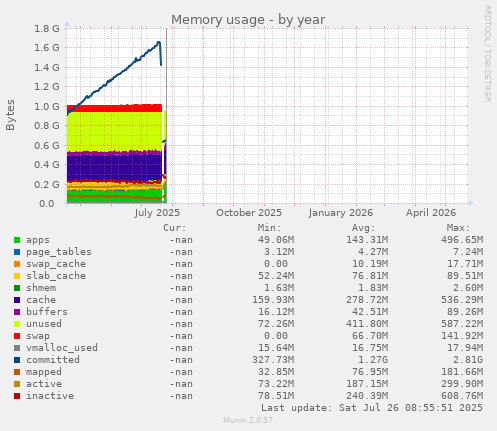Click the shmem dark green swatch
497x431 pixels.
click(17, 288)
